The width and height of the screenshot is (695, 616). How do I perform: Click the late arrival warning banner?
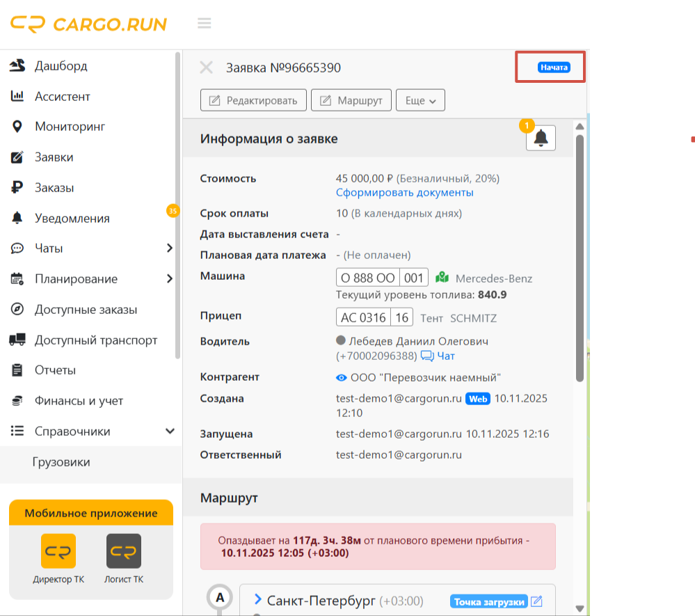378,547
